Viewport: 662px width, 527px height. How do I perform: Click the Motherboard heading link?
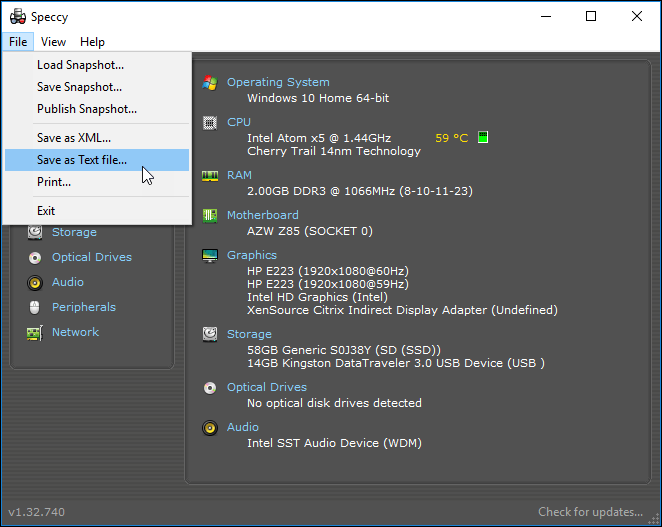pos(263,215)
